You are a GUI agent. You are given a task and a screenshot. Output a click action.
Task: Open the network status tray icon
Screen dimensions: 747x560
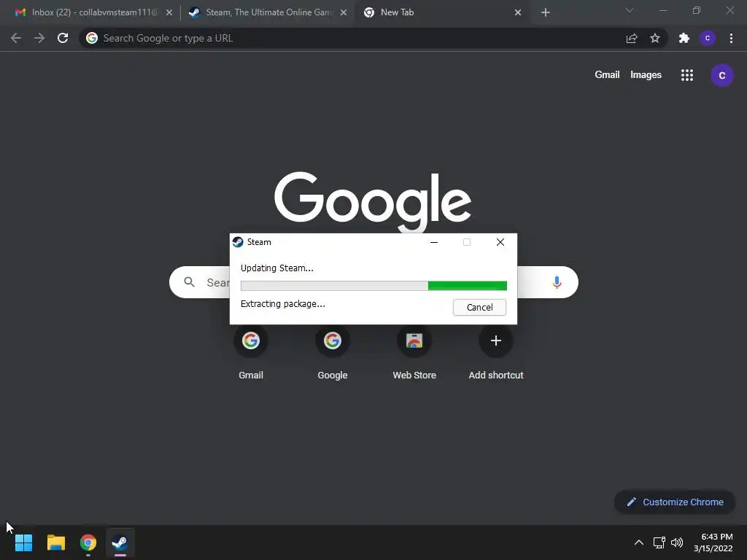tap(659, 542)
